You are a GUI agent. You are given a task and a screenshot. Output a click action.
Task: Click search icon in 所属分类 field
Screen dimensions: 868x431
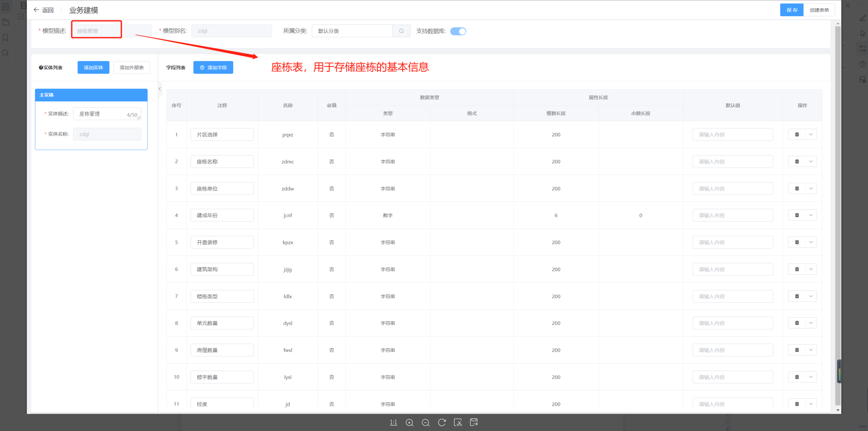coord(401,31)
